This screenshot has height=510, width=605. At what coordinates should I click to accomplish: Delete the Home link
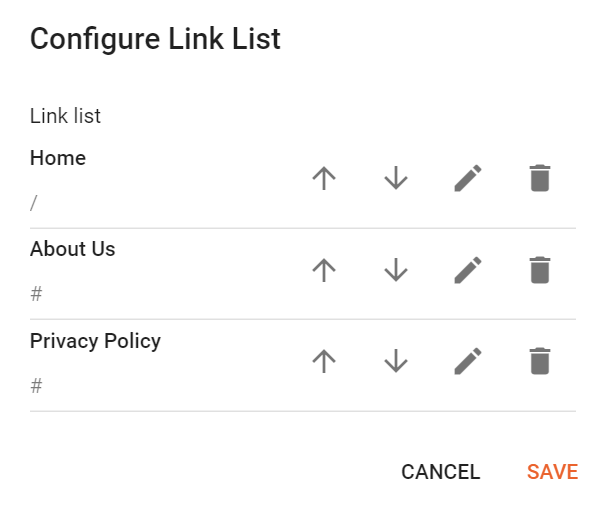pos(540,179)
